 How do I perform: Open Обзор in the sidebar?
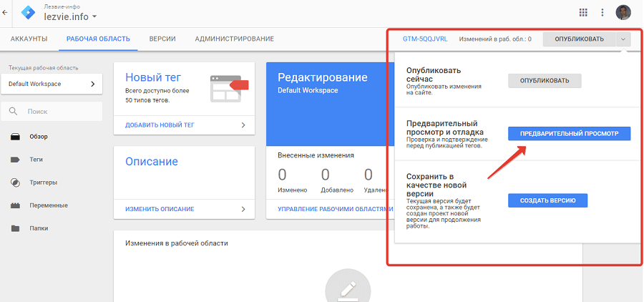click(x=39, y=136)
